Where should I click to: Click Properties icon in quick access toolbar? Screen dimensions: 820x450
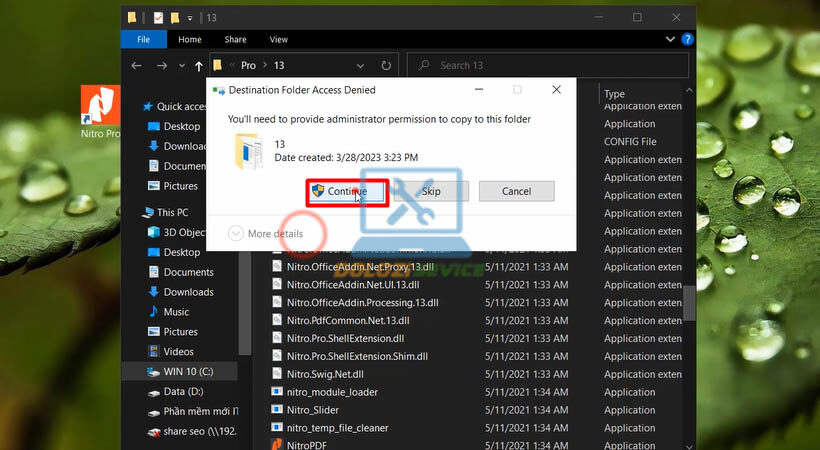tap(158, 18)
